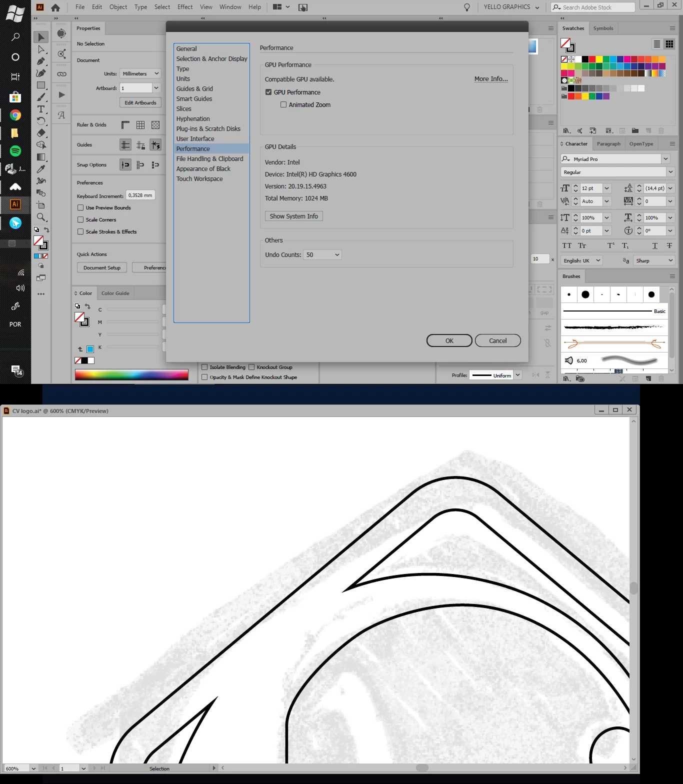Screen dimensions: 683x784
Task: Open the Effect menu
Action: (x=185, y=7)
